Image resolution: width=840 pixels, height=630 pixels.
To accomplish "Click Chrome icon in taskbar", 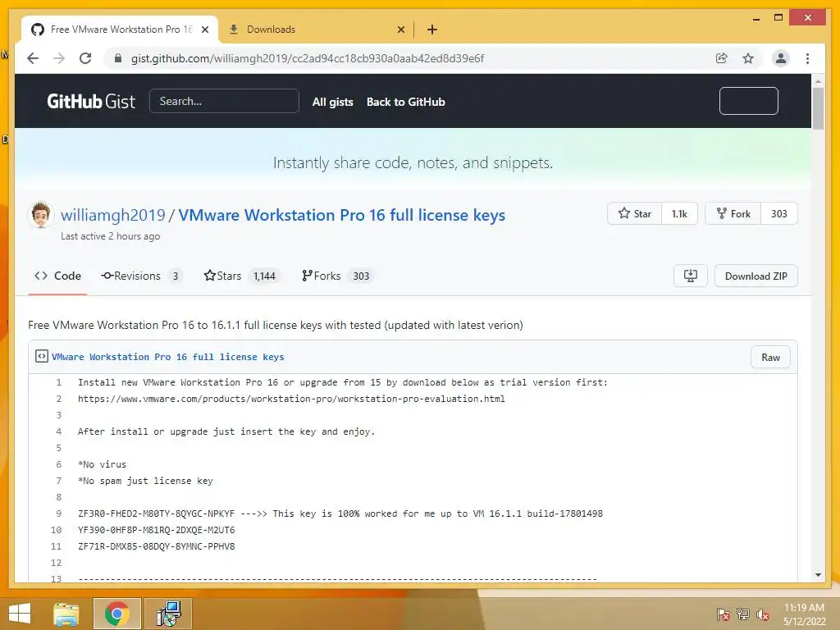I will point(116,614).
